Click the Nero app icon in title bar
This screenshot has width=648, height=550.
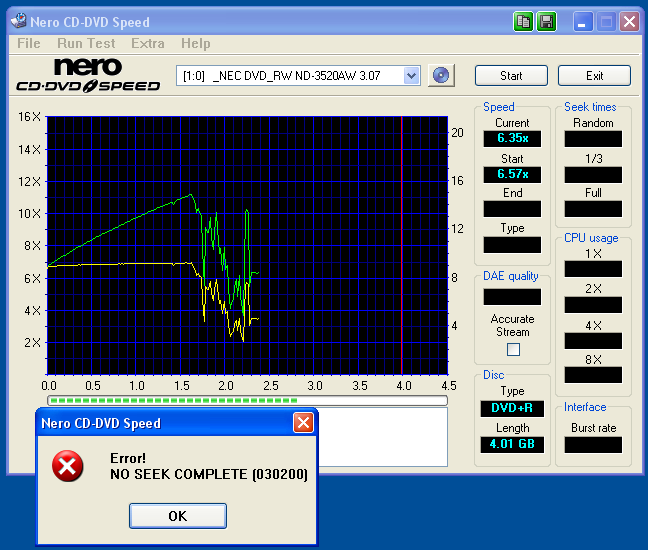coord(19,21)
